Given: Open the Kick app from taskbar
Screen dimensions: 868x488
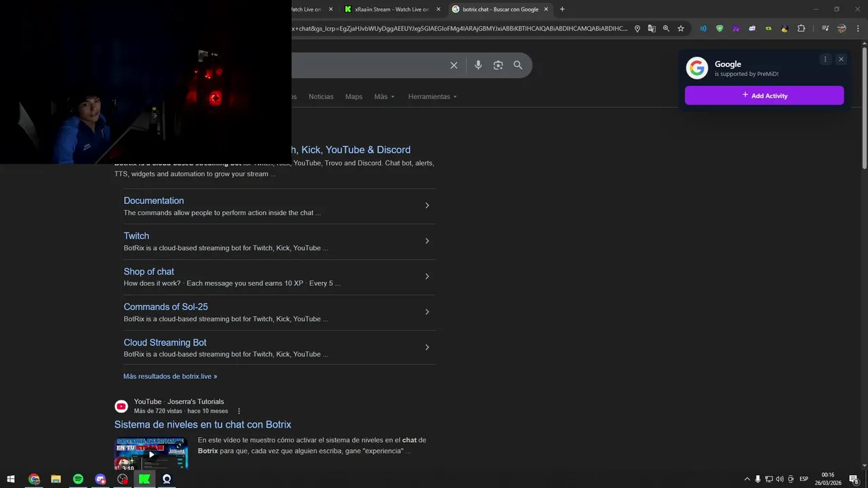Looking at the screenshot, I should tap(144, 479).
